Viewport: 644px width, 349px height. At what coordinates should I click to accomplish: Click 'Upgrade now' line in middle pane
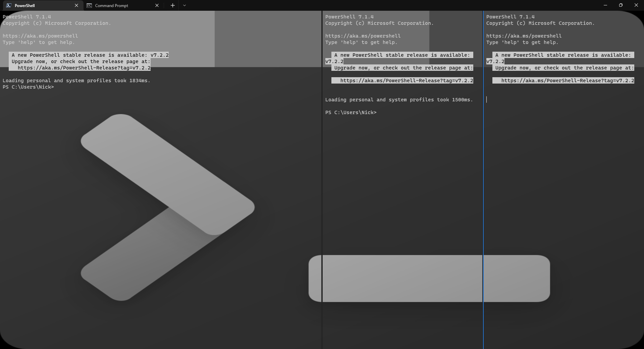pyautogui.click(x=404, y=68)
